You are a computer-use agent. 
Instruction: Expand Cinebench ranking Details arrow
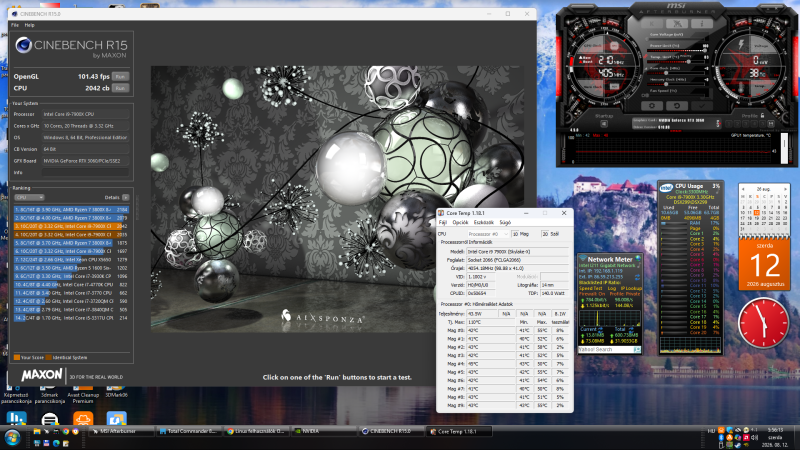pyautogui.click(x=126, y=197)
